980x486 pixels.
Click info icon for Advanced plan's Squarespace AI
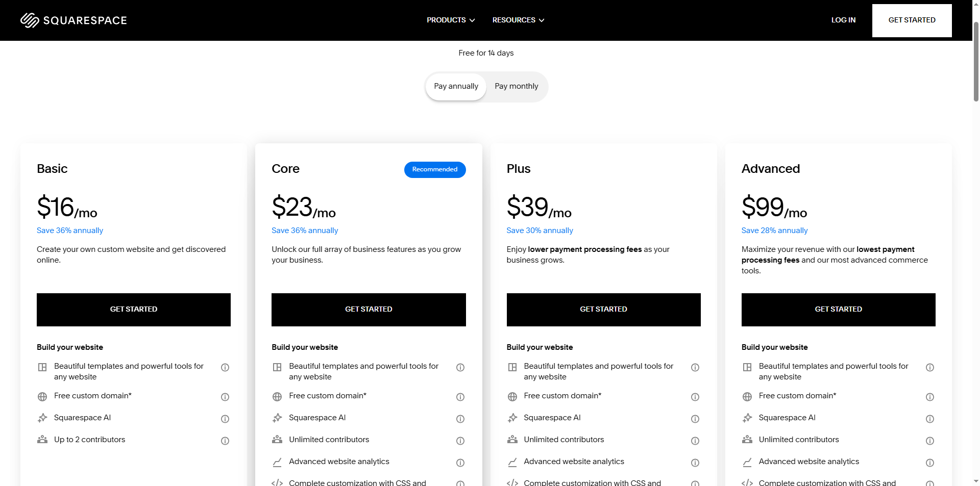(x=929, y=419)
